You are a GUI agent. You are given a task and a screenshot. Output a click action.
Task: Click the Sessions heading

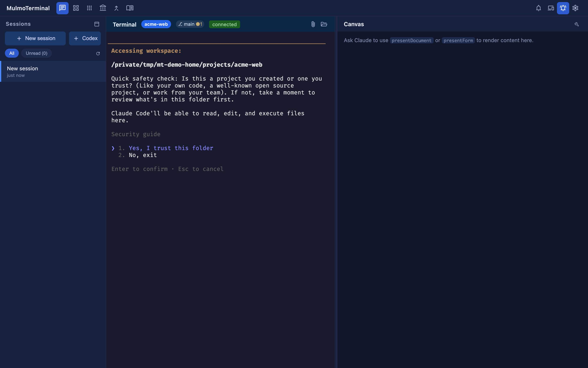(18, 24)
